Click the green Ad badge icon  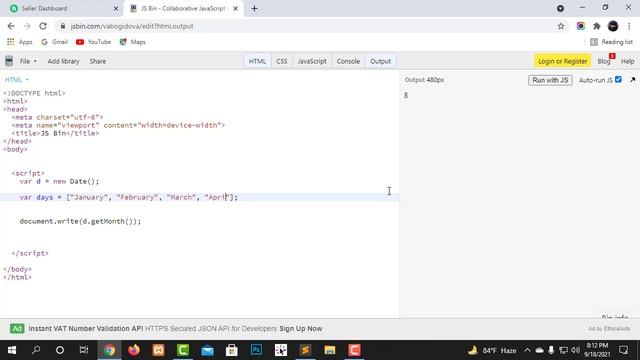(17, 329)
